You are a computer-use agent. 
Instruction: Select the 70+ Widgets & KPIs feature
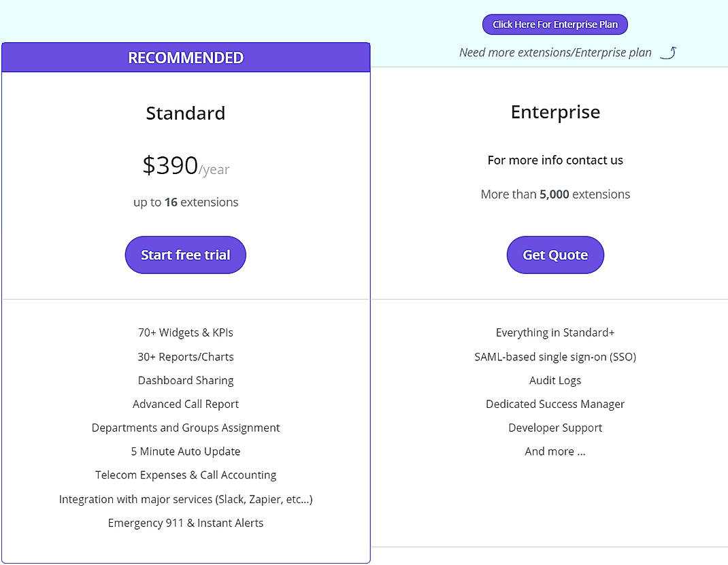tap(185, 332)
